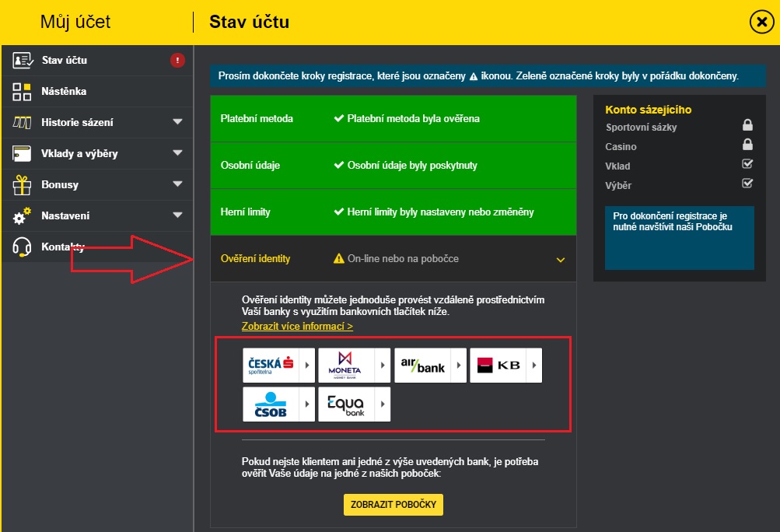This screenshot has height=532, width=780.
Task: Click arrow next to ČSOB button
Action: [307, 404]
